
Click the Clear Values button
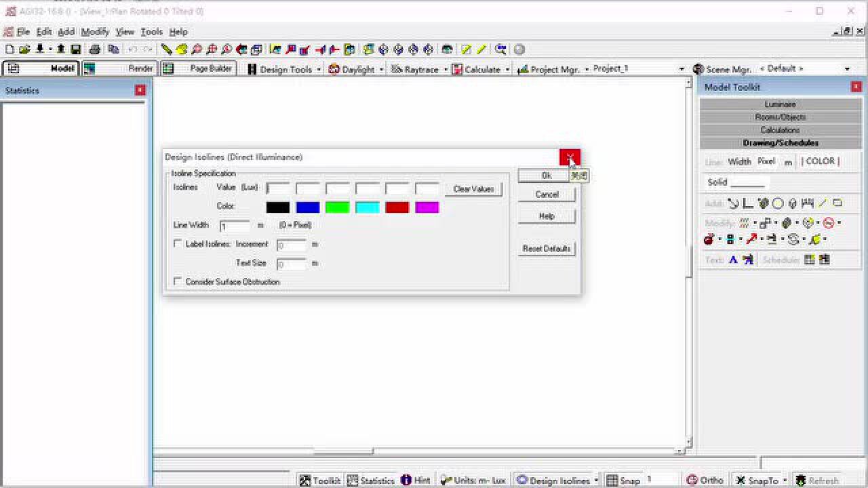pos(473,189)
